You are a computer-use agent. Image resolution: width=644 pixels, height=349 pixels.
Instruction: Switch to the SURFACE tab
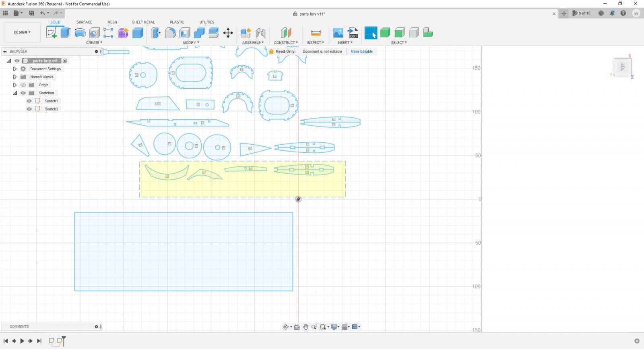click(84, 22)
